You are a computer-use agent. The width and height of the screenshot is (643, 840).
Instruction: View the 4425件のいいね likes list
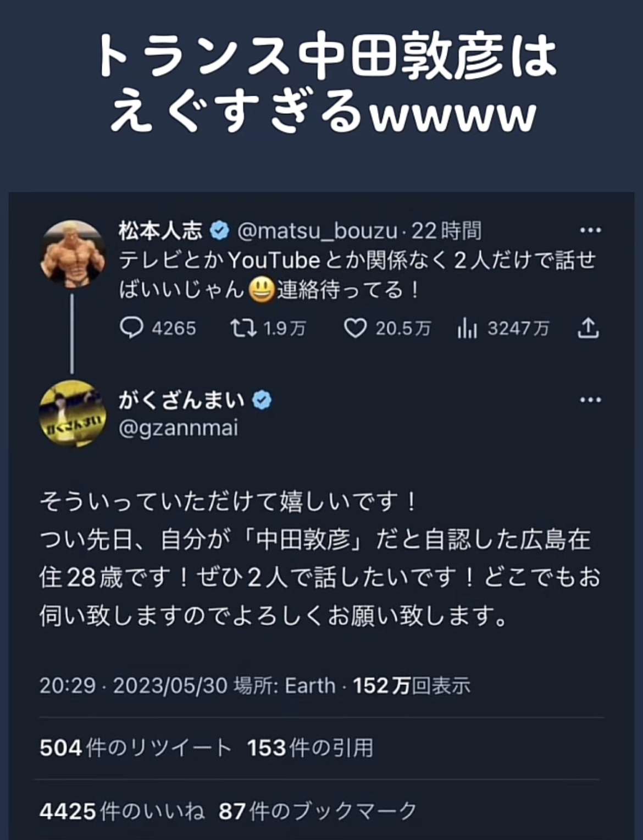coord(122,811)
